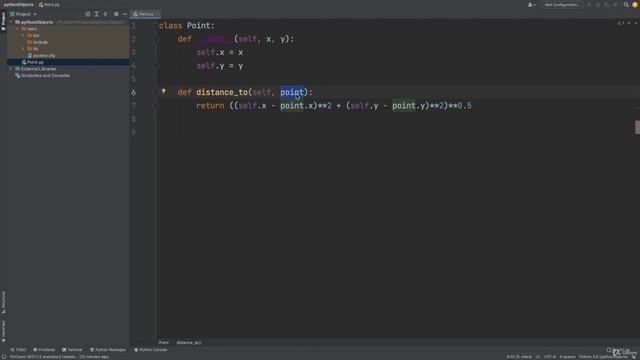Fold the __init__ method using gutter marker on line 2
This screenshot has width=640, height=360.
(156, 39)
